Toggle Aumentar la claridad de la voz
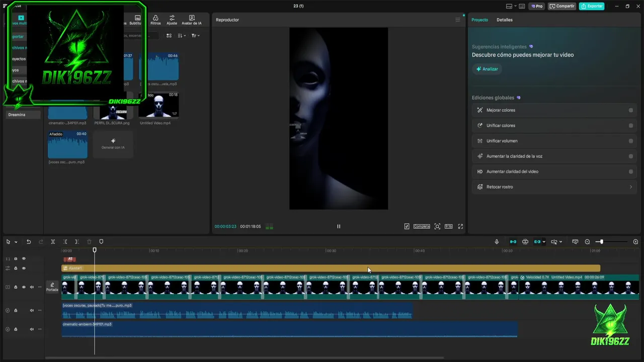This screenshot has width=644, height=362. coord(631,156)
